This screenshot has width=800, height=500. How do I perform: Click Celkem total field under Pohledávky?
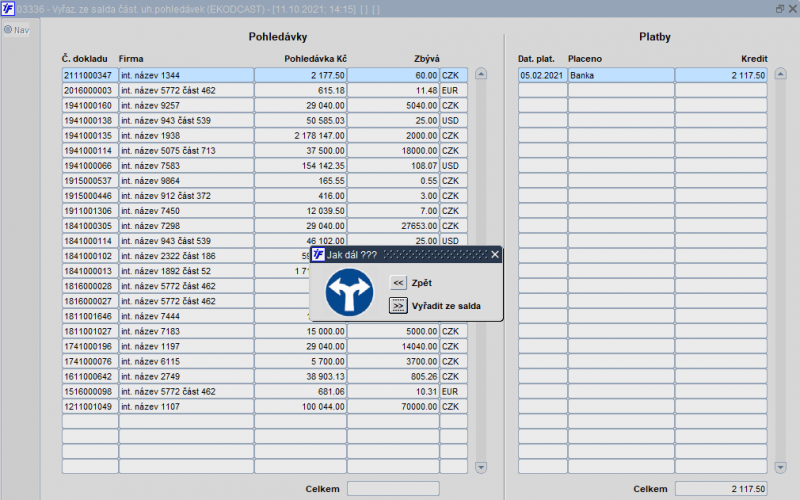point(392,488)
